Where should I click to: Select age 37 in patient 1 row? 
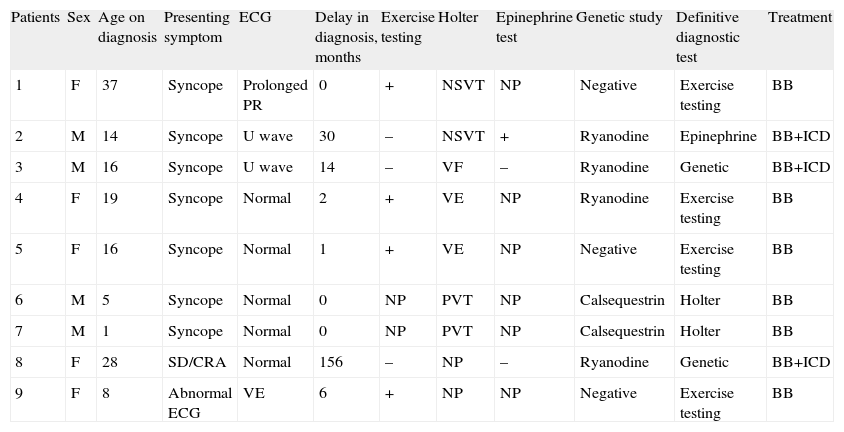tap(109, 86)
